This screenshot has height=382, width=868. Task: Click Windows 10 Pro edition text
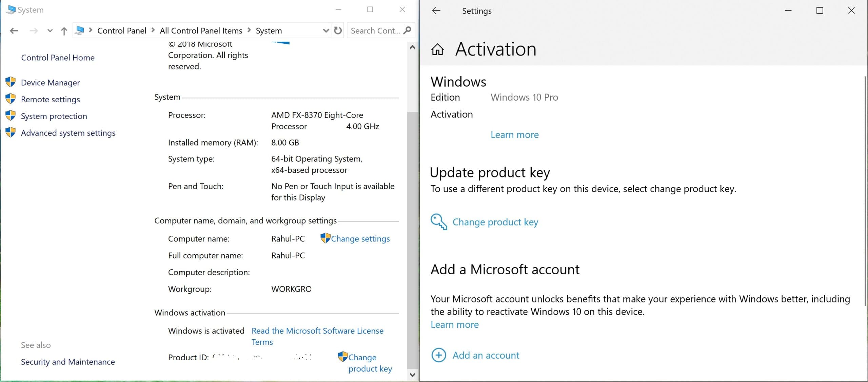pyautogui.click(x=524, y=98)
